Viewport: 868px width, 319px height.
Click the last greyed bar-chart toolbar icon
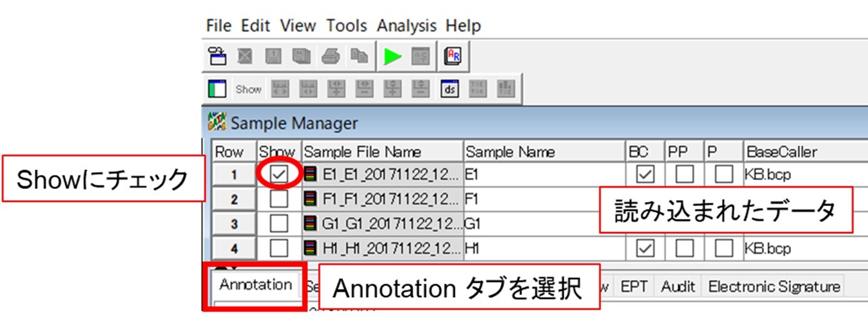point(505,89)
